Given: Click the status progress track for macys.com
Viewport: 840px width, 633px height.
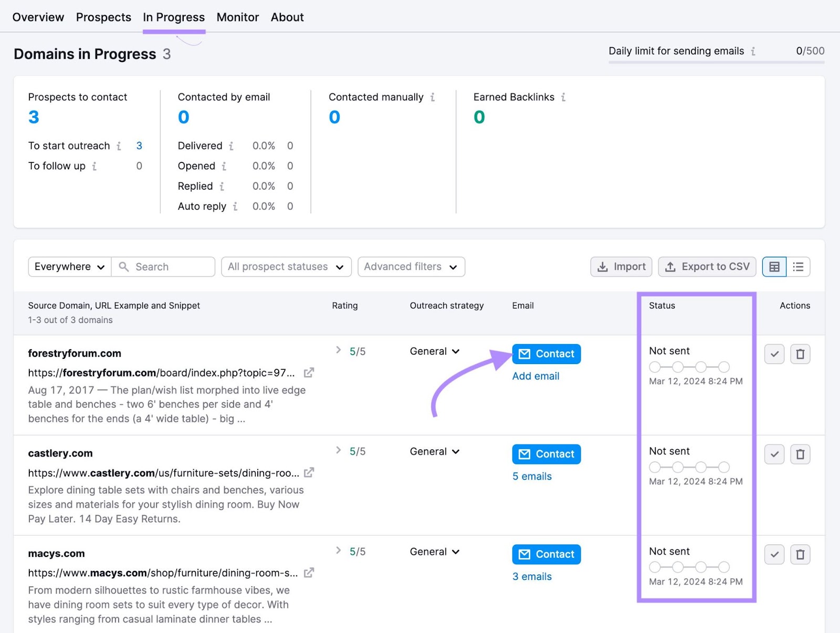Looking at the screenshot, I should tap(689, 567).
